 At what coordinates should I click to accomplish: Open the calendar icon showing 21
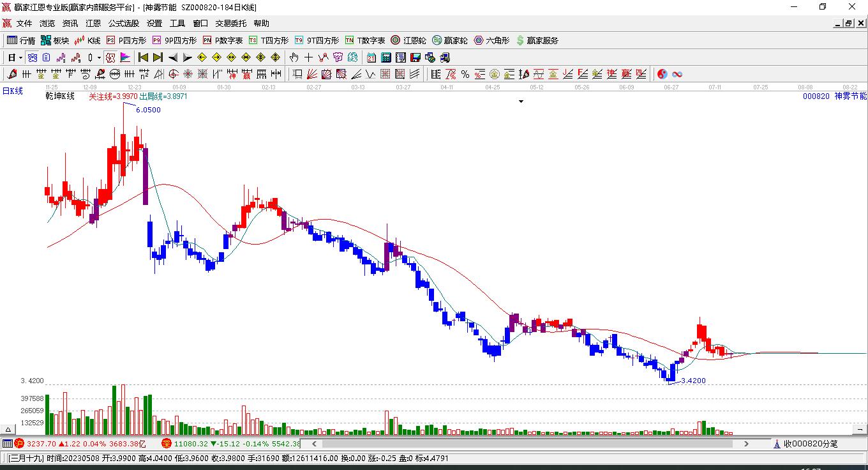coord(371,57)
